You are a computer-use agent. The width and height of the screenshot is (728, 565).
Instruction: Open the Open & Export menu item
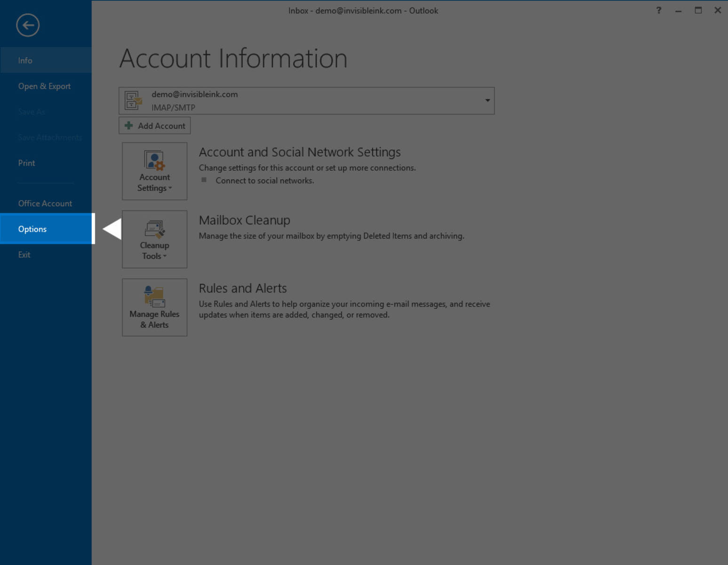(x=46, y=86)
